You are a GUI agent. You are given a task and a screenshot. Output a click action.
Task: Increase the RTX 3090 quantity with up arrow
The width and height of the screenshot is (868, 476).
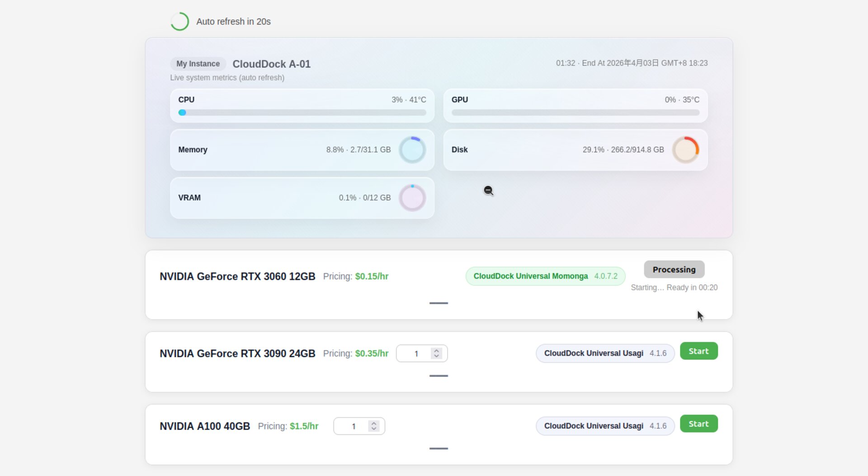437,350
